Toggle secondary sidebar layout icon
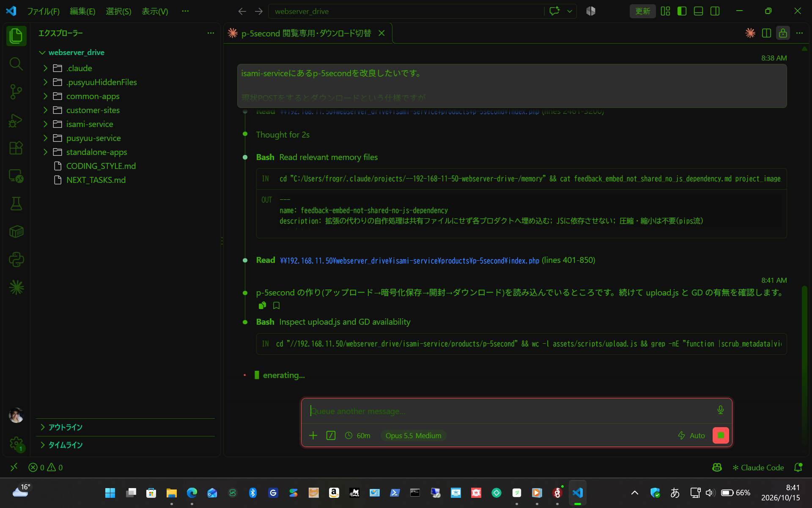Viewport: 812px width, 508px height. [x=715, y=11]
